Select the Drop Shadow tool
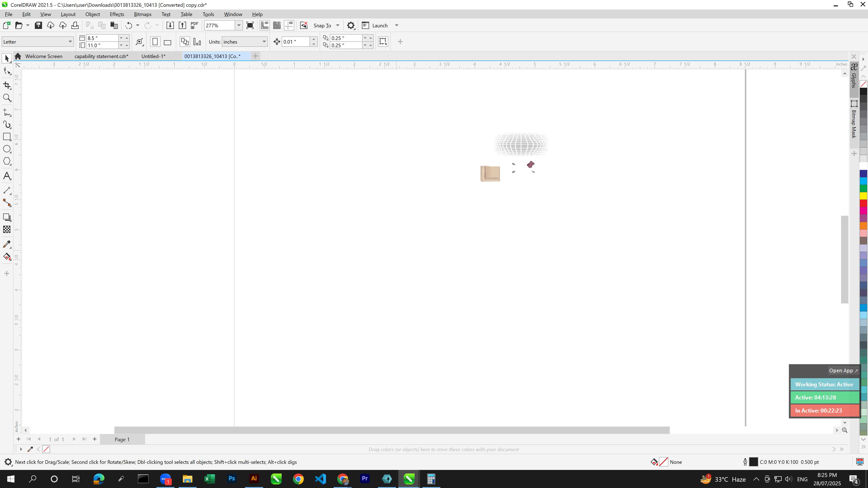Screen dimensions: 868x488 (x=7, y=217)
